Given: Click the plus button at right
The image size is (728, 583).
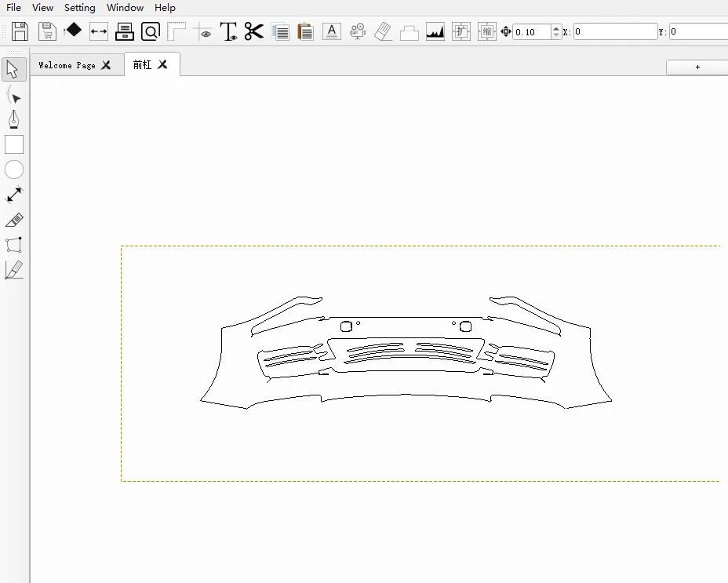Looking at the screenshot, I should point(697,67).
